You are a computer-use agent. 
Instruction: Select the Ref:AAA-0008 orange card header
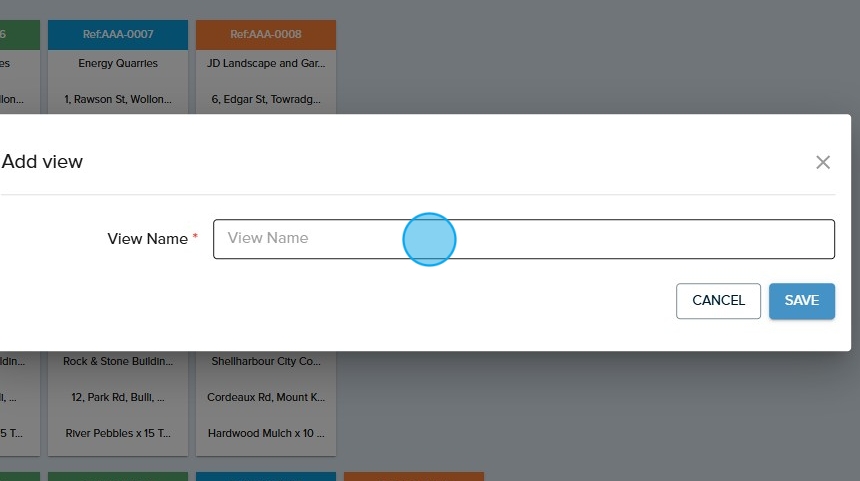pos(266,34)
